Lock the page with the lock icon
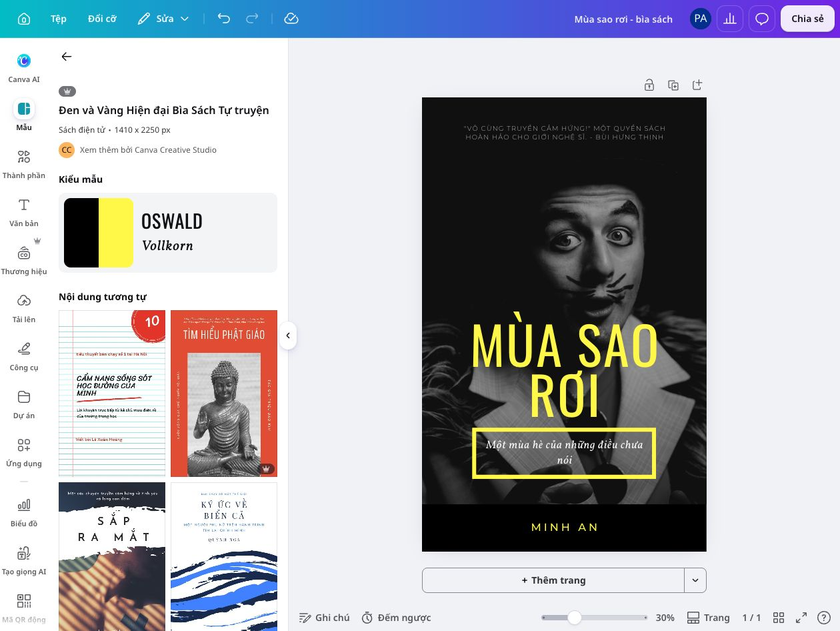This screenshot has width=840, height=631. coord(649,85)
